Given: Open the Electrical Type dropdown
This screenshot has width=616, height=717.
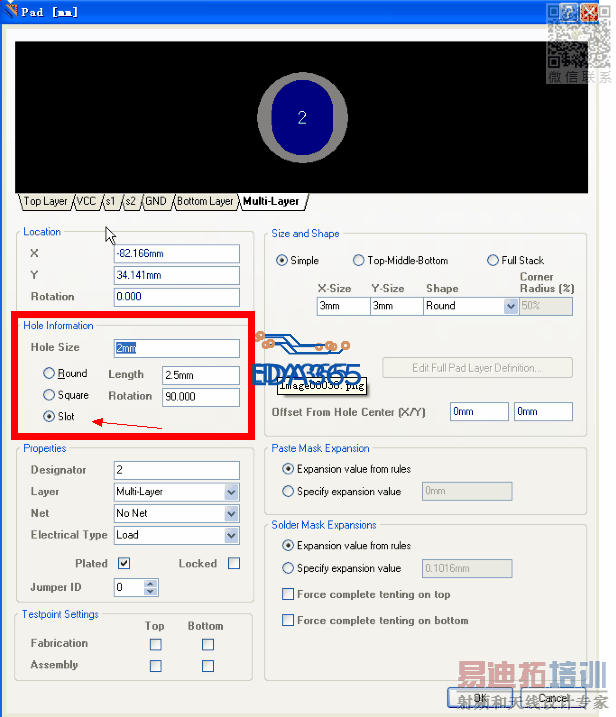Looking at the screenshot, I should point(231,535).
